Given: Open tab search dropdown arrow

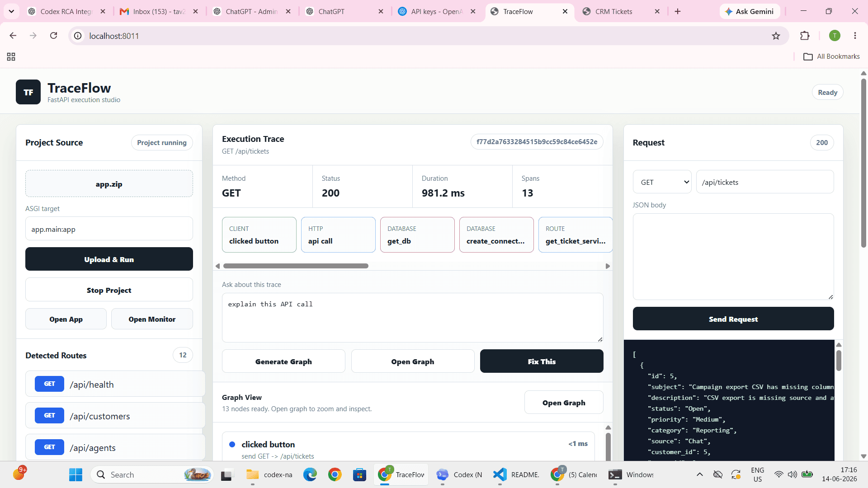Looking at the screenshot, I should (11, 11).
